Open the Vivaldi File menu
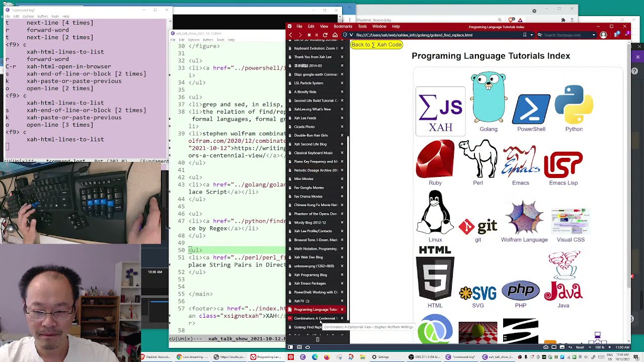This screenshot has width=644, height=362. pos(299,26)
